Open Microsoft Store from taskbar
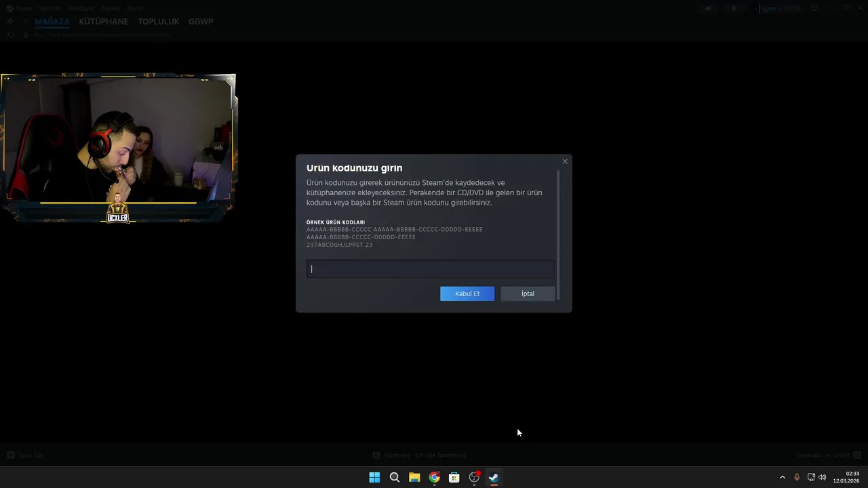 point(454,477)
